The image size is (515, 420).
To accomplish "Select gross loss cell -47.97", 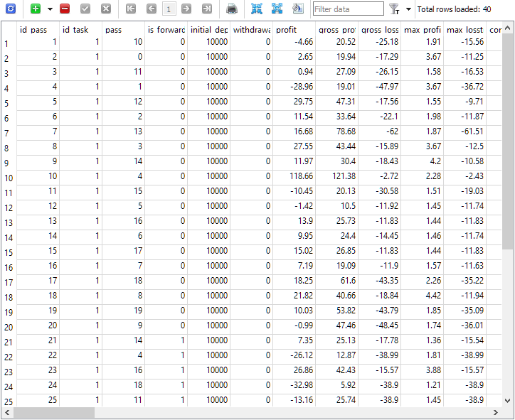I will [379, 87].
